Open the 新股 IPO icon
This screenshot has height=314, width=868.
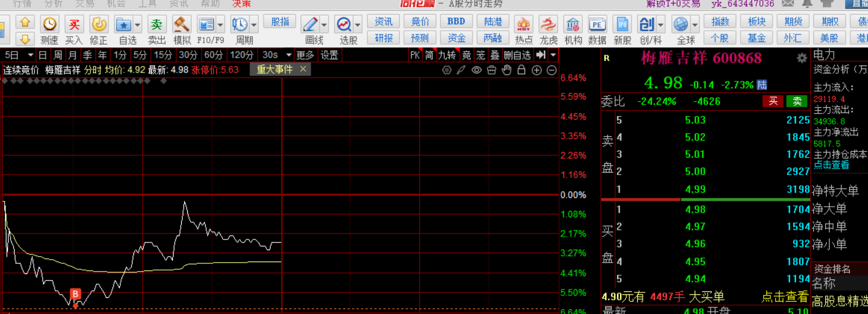click(622, 24)
